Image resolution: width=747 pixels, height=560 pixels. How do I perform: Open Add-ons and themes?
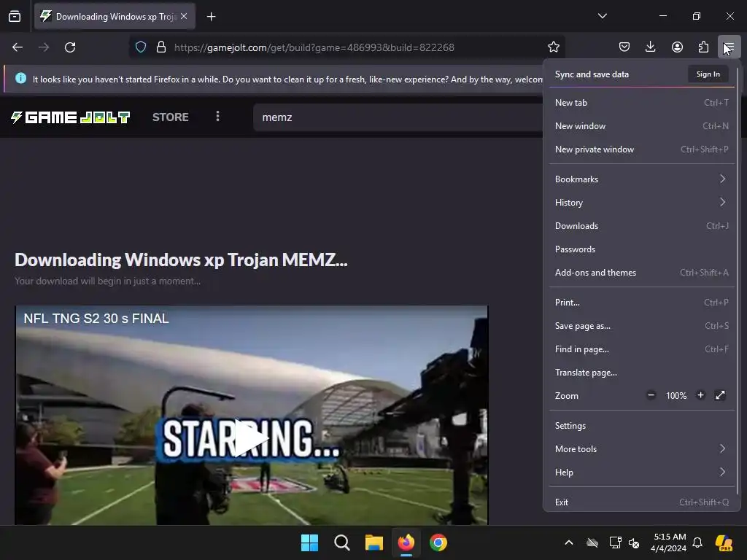641,273
